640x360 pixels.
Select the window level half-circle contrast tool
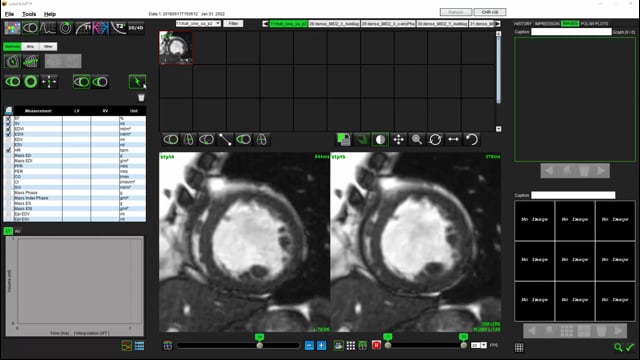(380, 140)
